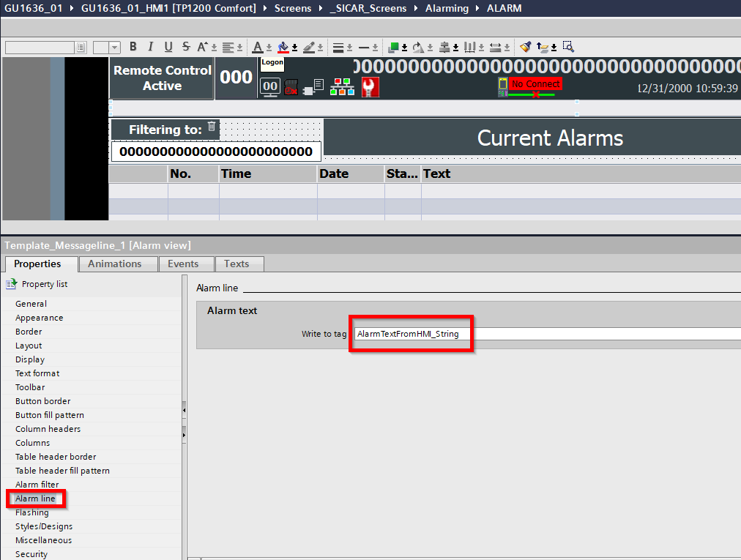The height and width of the screenshot is (560, 741).
Task: Click the line style icon
Action: click(364, 48)
